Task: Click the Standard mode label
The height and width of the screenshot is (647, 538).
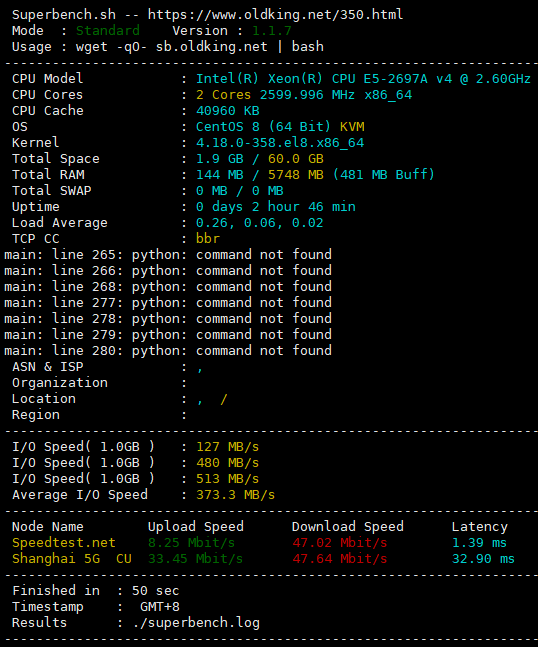Action: [108, 31]
